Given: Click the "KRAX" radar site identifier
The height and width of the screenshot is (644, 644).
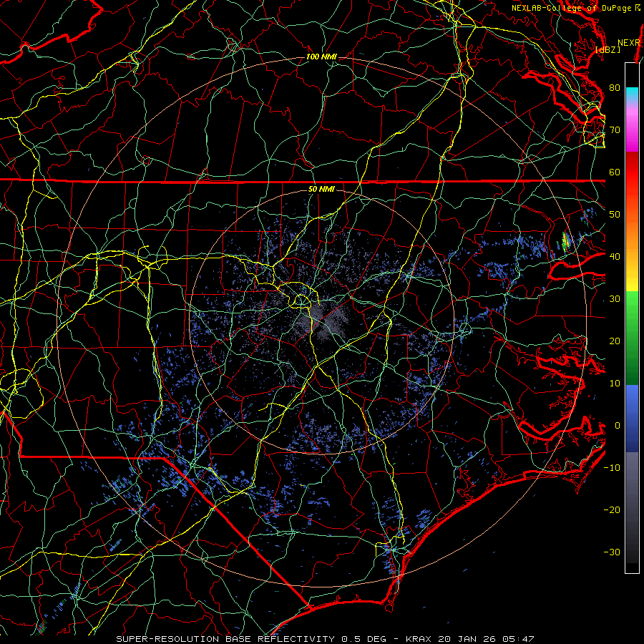Looking at the screenshot, I should tap(420, 639).
